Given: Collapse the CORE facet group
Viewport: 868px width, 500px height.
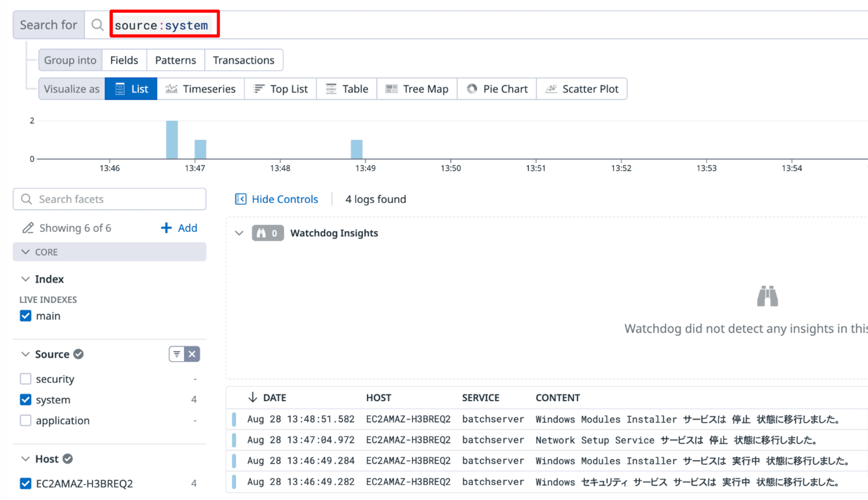Looking at the screenshot, I should click(x=109, y=252).
